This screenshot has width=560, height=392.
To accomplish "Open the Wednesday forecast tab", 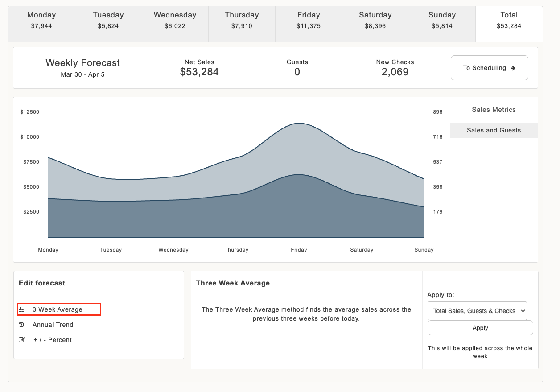I will pyautogui.click(x=175, y=21).
